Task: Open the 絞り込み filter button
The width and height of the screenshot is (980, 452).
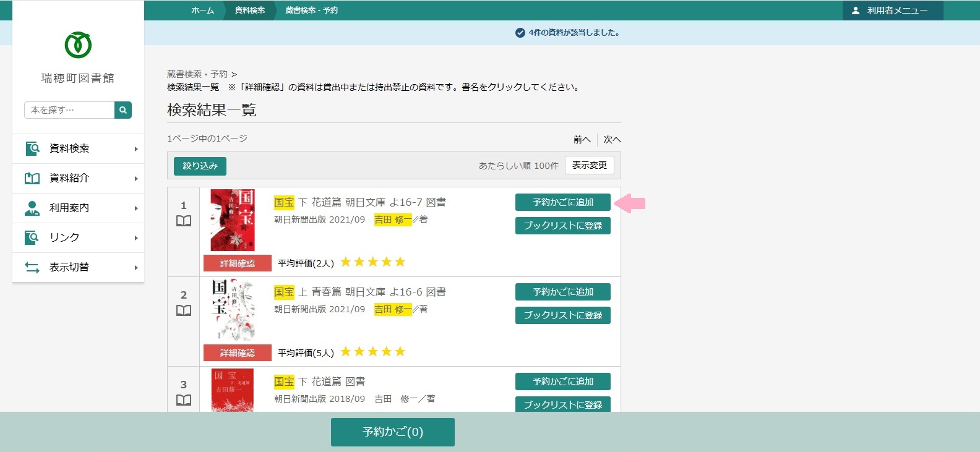Action: (x=200, y=166)
